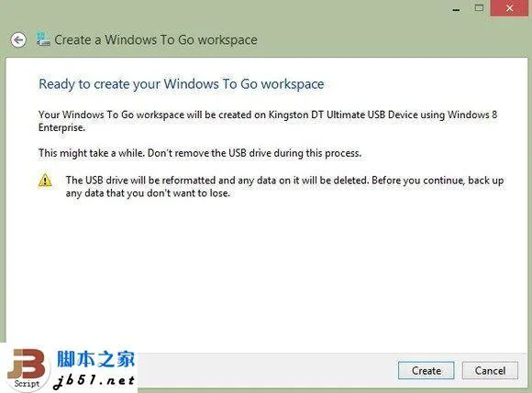Screen dimensions: 532x393
Task: Go back using the circular arrow button
Action: 18,40
